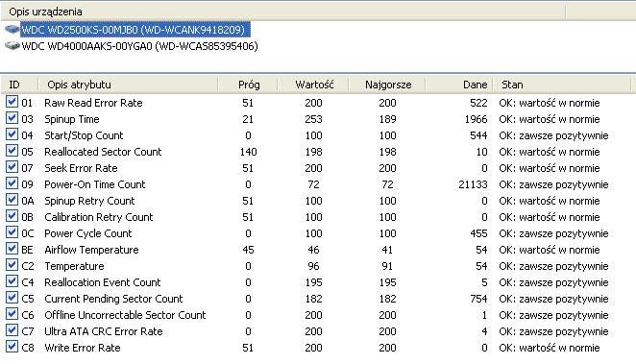Sort by the Dane column header
Viewport: 636px width, 364px height.
coord(459,85)
